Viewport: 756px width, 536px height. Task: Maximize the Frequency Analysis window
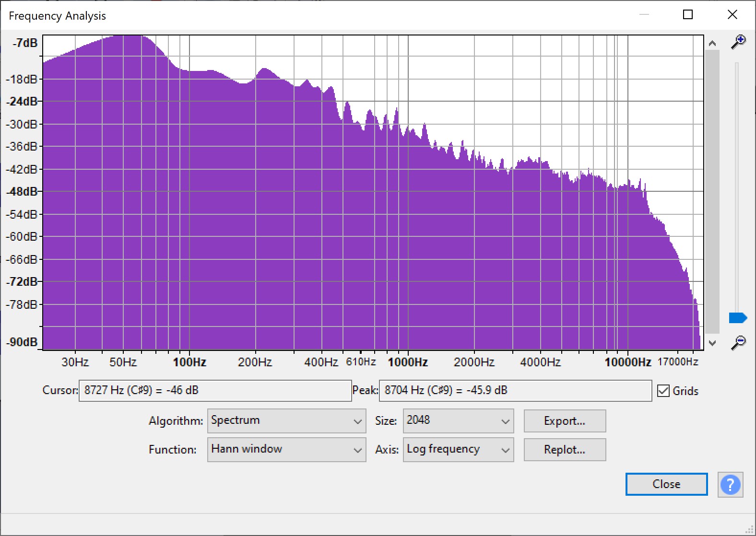(688, 14)
